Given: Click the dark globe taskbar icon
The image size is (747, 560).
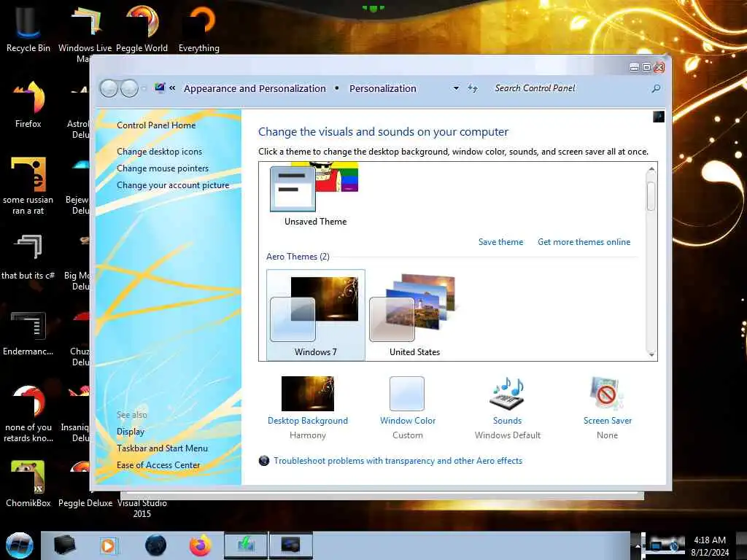Looking at the screenshot, I should tap(155, 545).
